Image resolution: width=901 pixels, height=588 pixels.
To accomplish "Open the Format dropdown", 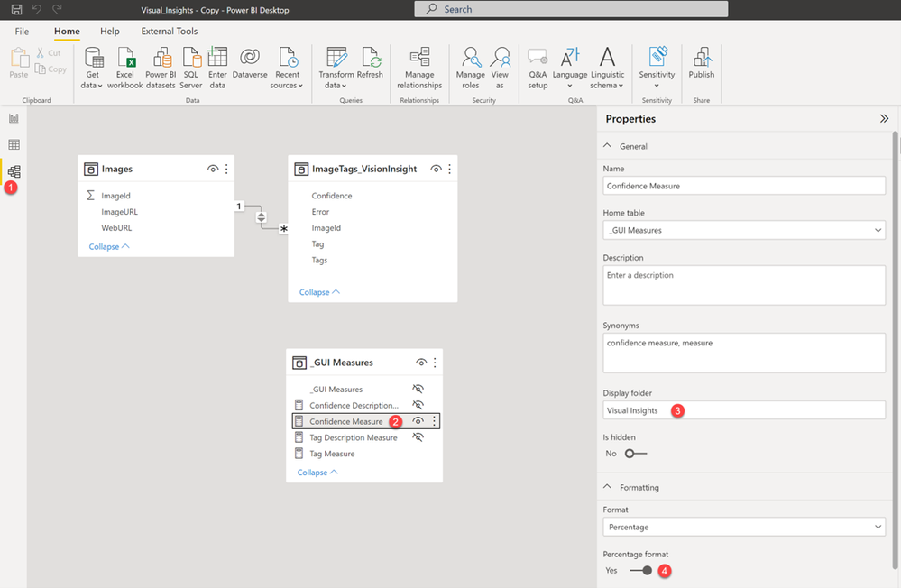I will [744, 527].
